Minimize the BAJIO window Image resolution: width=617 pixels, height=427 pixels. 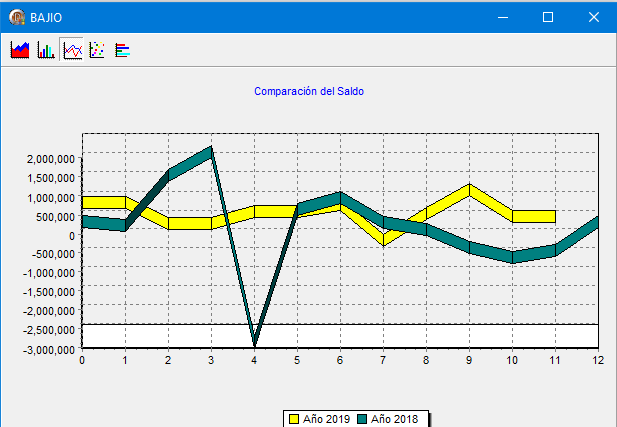point(503,17)
